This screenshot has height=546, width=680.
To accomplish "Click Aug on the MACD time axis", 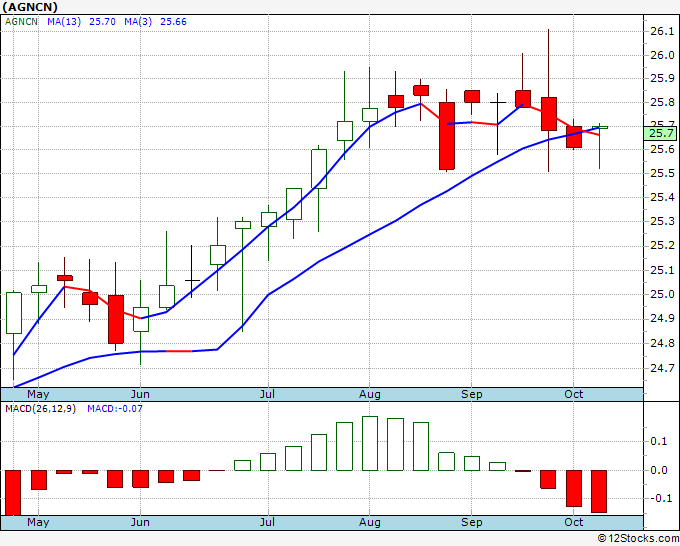I will [x=369, y=522].
